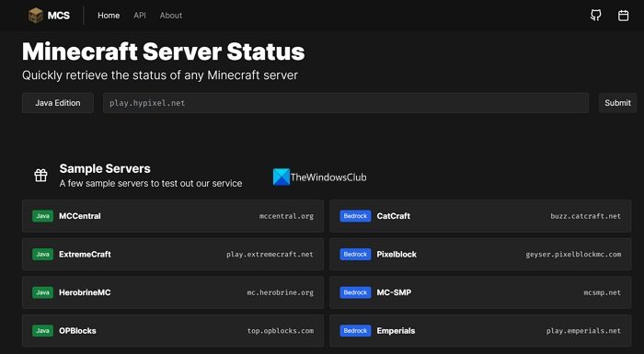Click the MCS brand text
The width and height of the screenshot is (644, 354).
58,16
